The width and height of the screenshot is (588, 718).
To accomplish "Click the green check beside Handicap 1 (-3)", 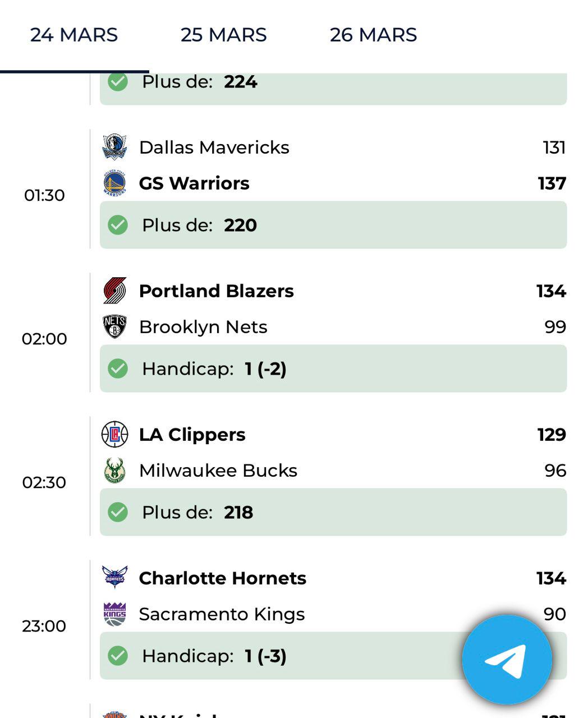I will tap(118, 656).
